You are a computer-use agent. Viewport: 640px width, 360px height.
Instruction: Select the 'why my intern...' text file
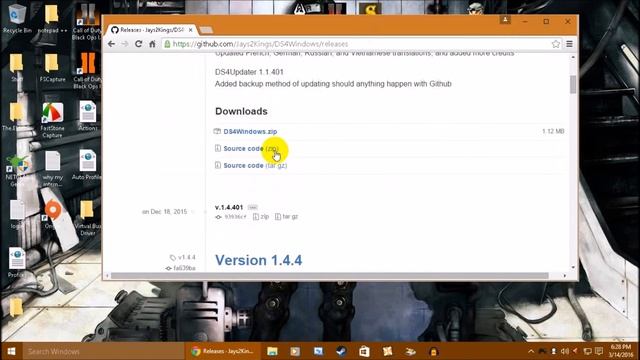point(52,169)
